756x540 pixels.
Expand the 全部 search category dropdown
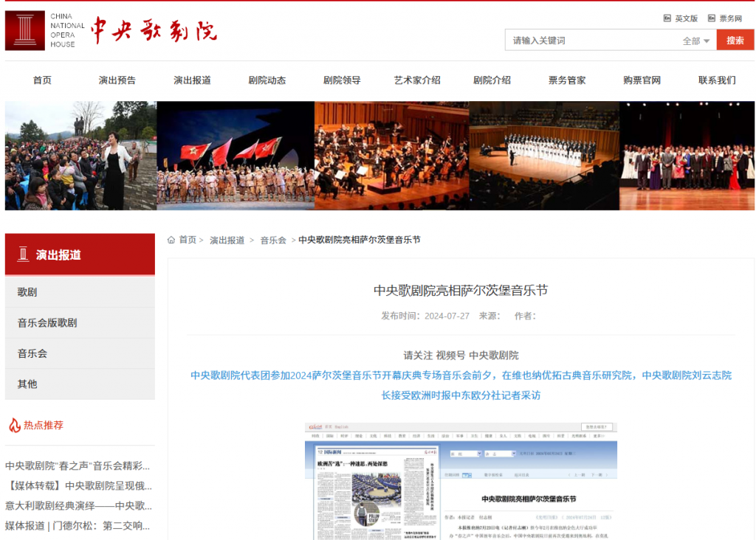[695, 41]
